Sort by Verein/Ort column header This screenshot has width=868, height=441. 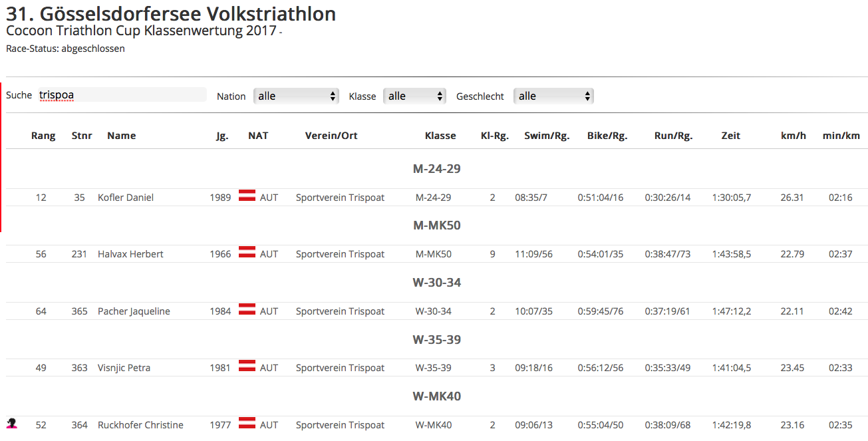tap(331, 136)
